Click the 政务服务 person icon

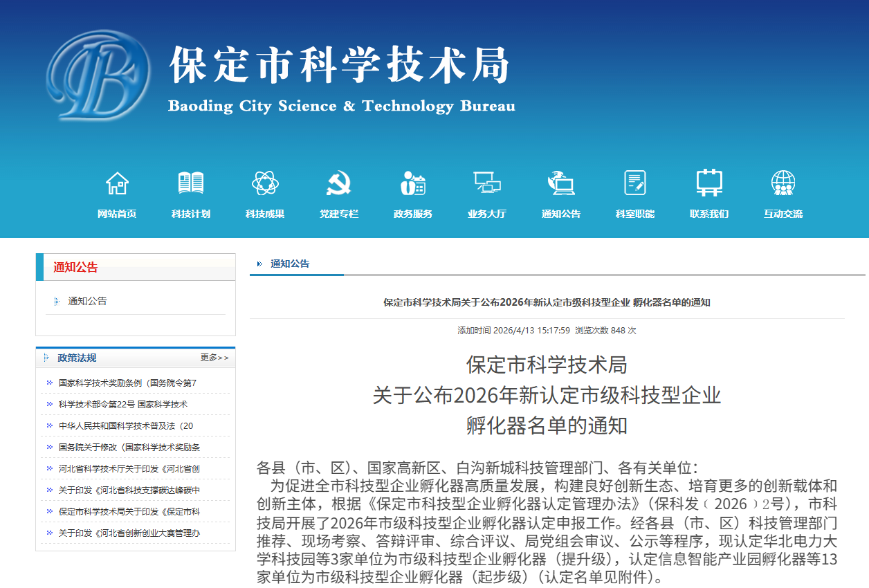point(413,183)
